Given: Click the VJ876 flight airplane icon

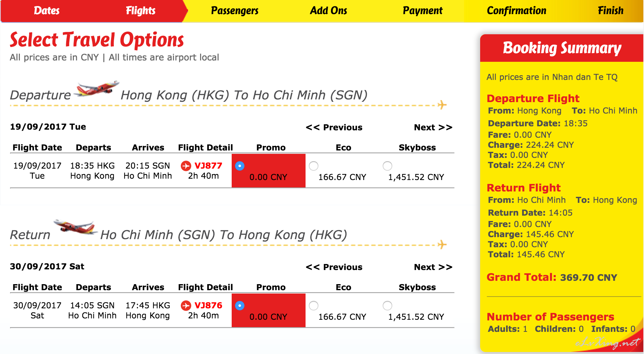Looking at the screenshot, I should 186,305.
